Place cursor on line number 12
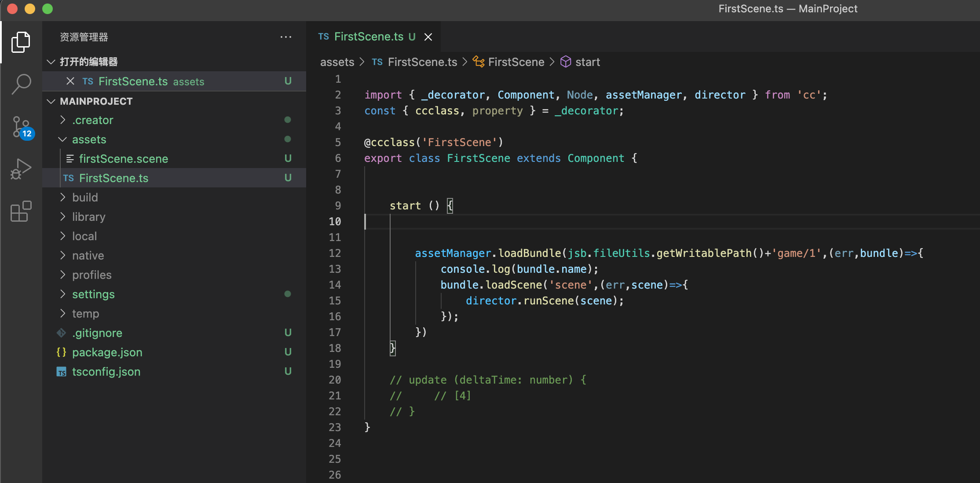Viewport: 980px width, 483px height. click(335, 253)
